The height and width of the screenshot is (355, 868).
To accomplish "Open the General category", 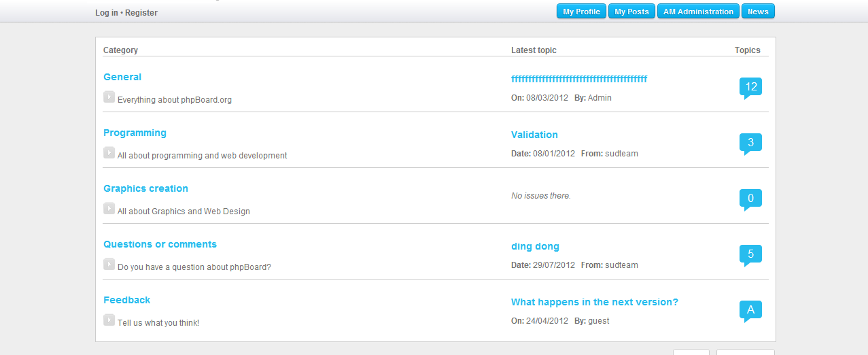I will (122, 78).
